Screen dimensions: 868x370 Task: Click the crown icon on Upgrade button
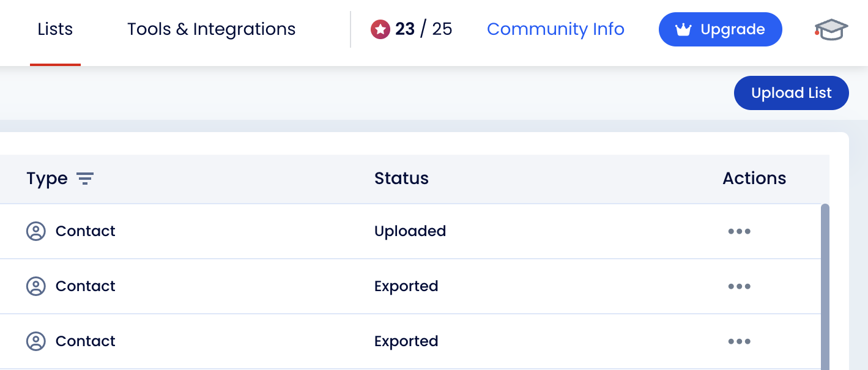pyautogui.click(x=684, y=29)
